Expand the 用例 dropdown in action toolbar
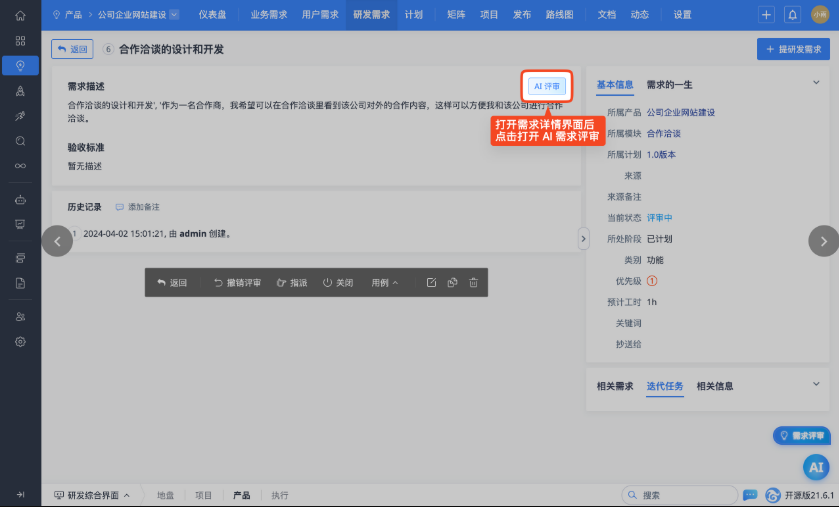This screenshot has height=507, width=839. (385, 282)
